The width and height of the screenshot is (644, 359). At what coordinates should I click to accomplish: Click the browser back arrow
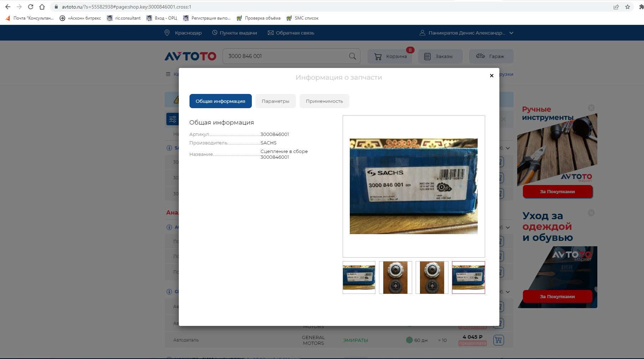[x=7, y=7]
